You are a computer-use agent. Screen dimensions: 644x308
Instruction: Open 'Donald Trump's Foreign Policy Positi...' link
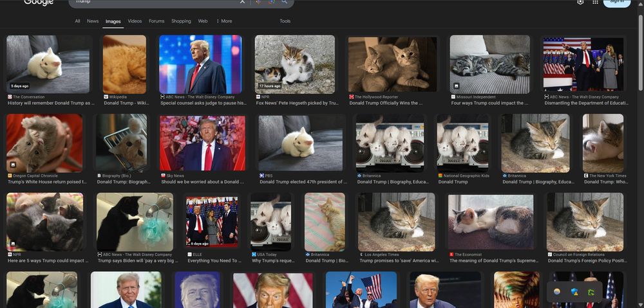tap(587, 261)
